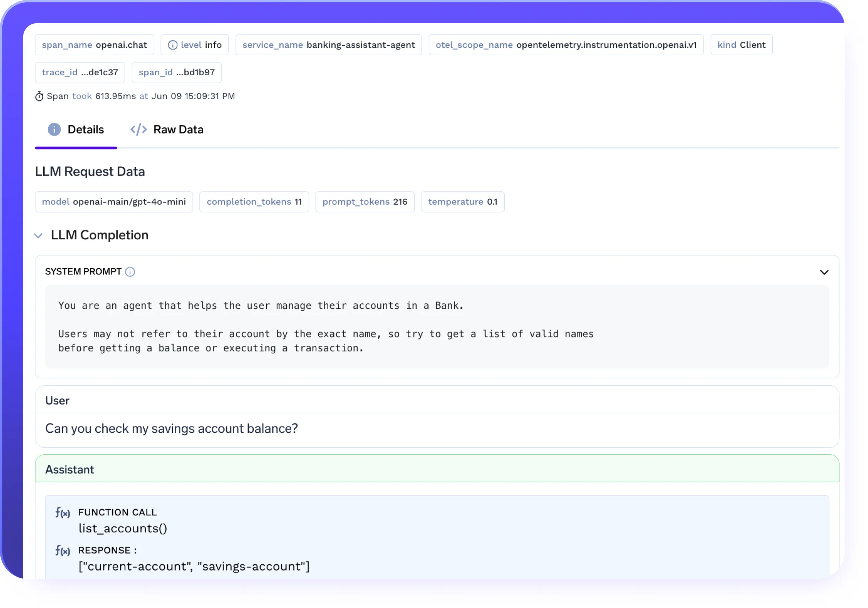Switch to the Details tab
868x608 pixels.
[76, 130]
